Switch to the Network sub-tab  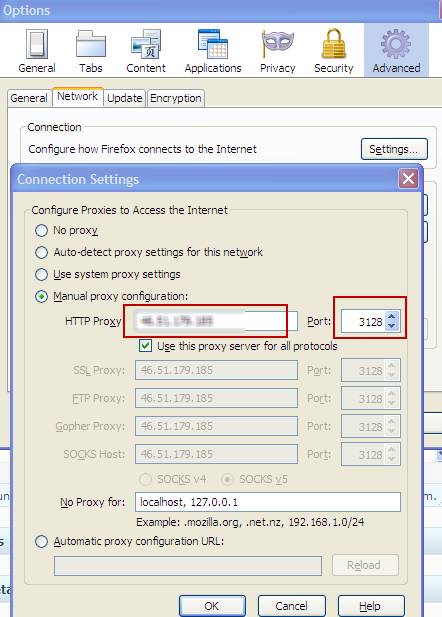tap(78, 96)
